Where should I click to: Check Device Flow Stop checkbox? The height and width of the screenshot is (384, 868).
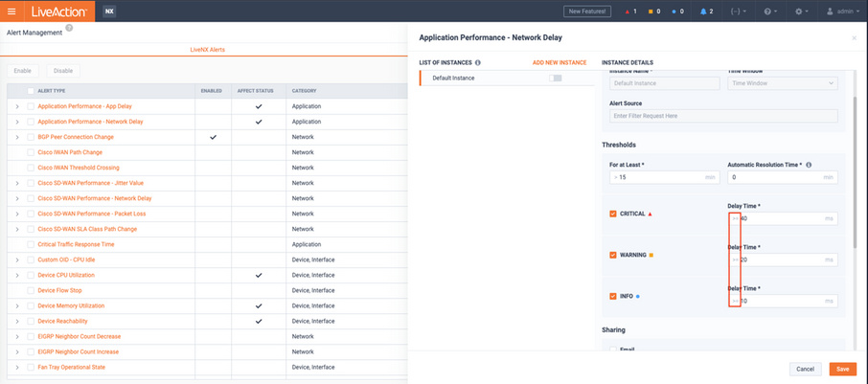(31, 290)
